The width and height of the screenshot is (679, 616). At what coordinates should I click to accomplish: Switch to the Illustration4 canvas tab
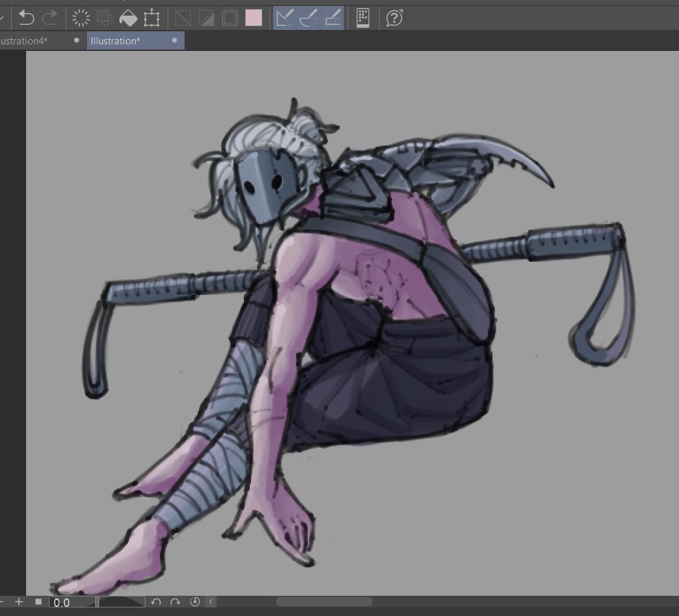(x=29, y=40)
